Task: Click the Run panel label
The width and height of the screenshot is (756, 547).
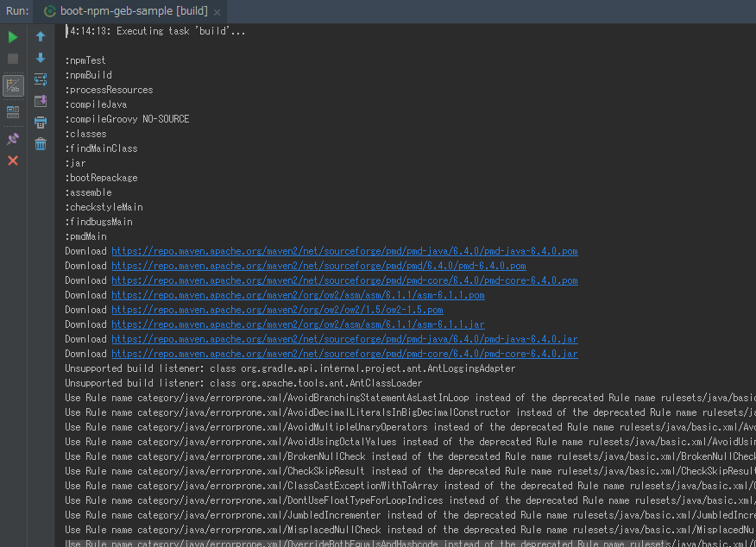Action: point(17,11)
